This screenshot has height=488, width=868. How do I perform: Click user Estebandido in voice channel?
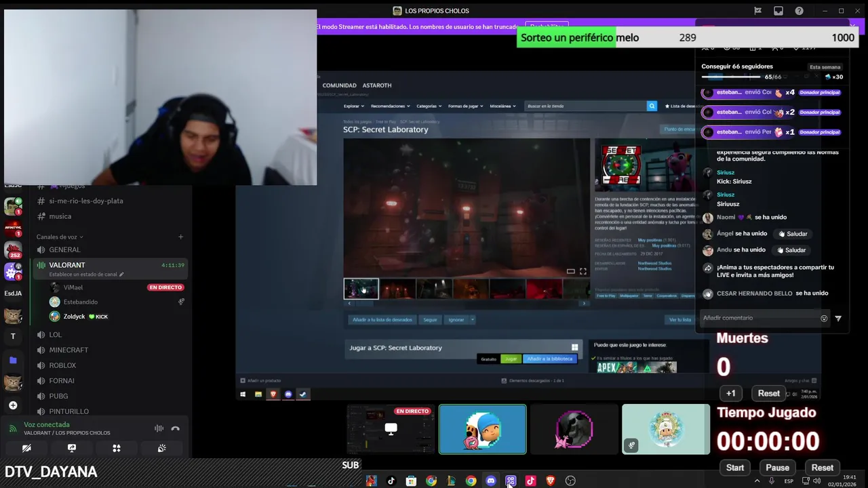(x=81, y=302)
